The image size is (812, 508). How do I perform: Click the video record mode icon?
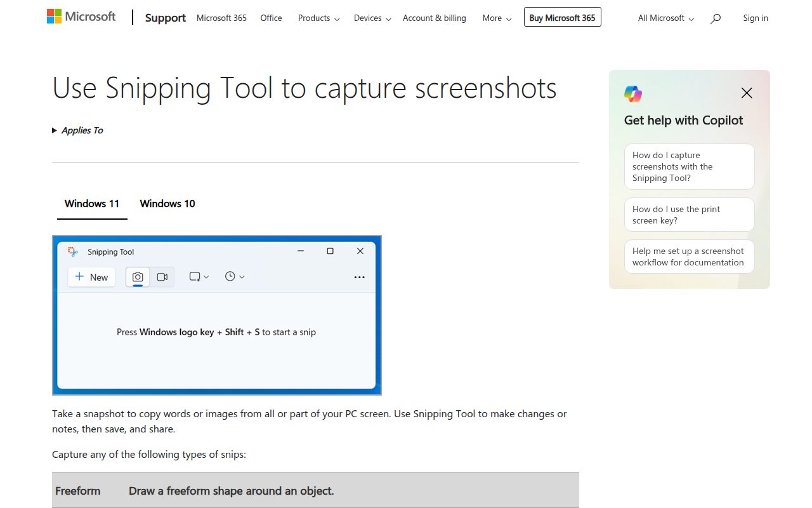pos(162,277)
